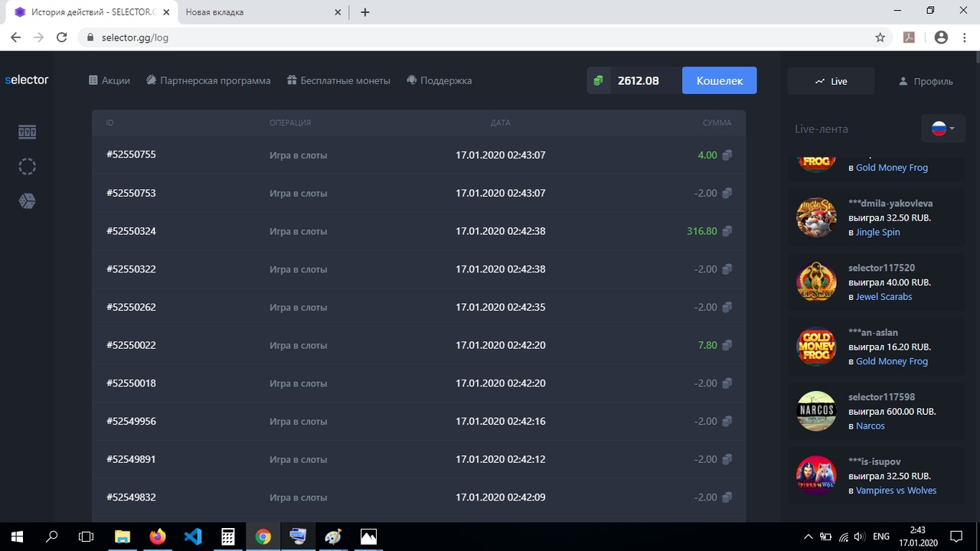
Task: Open Visual Studio Code from taskbar
Action: point(193,536)
